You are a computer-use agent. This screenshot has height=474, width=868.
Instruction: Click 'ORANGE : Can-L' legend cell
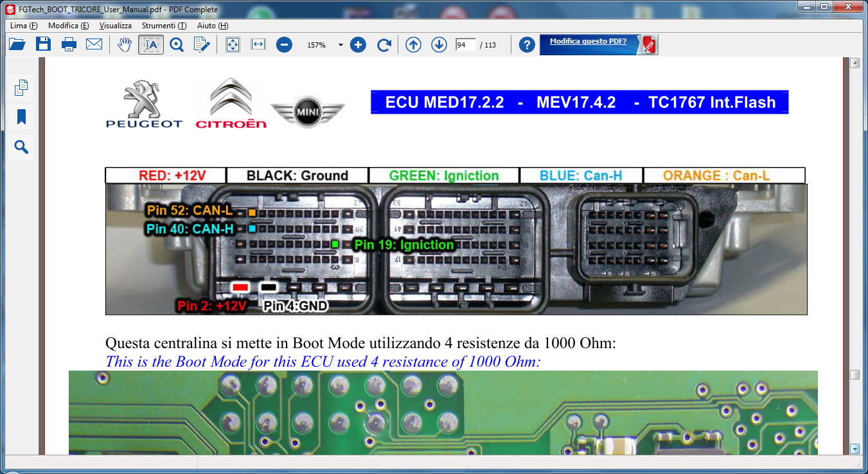(724, 175)
